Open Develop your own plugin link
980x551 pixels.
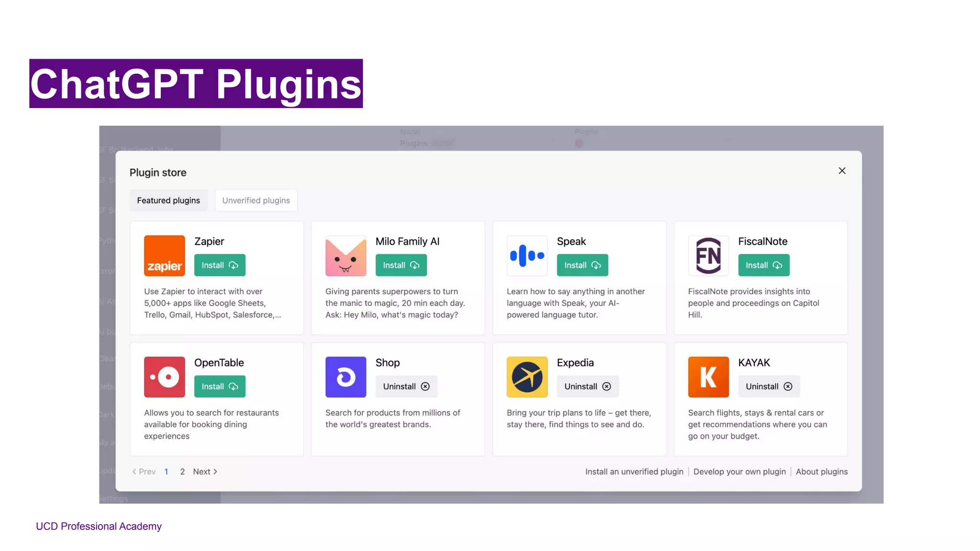pyautogui.click(x=739, y=472)
